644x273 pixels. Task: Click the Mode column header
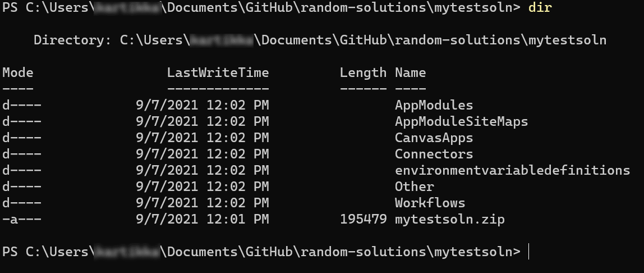tap(17, 73)
